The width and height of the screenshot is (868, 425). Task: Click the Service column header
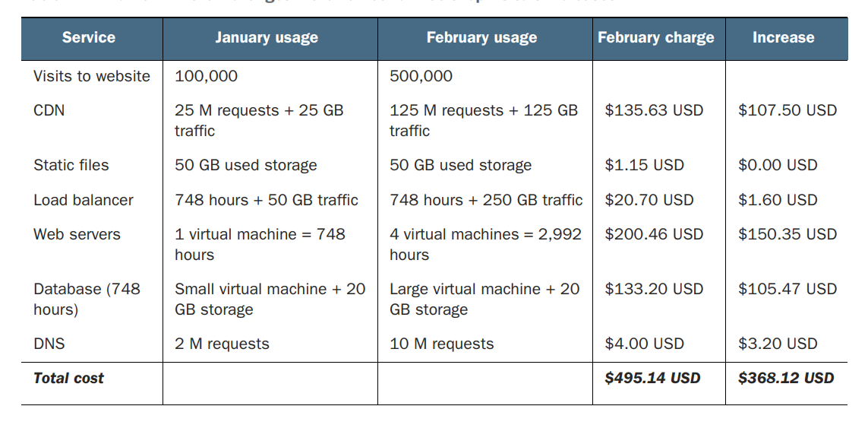[88, 38]
